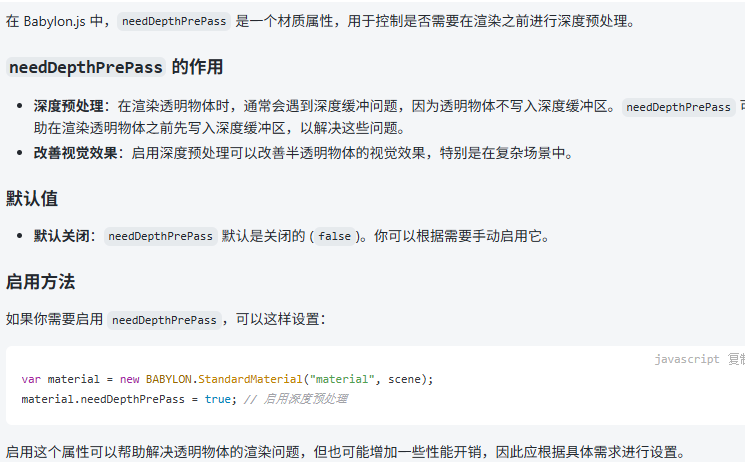Click the needDepthPrePass chip in the 默认关闭 bullet
The image size is (745, 462).
click(x=161, y=236)
